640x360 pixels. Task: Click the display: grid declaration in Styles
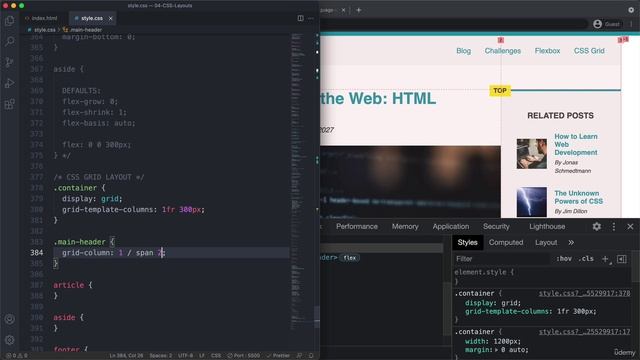(493, 303)
